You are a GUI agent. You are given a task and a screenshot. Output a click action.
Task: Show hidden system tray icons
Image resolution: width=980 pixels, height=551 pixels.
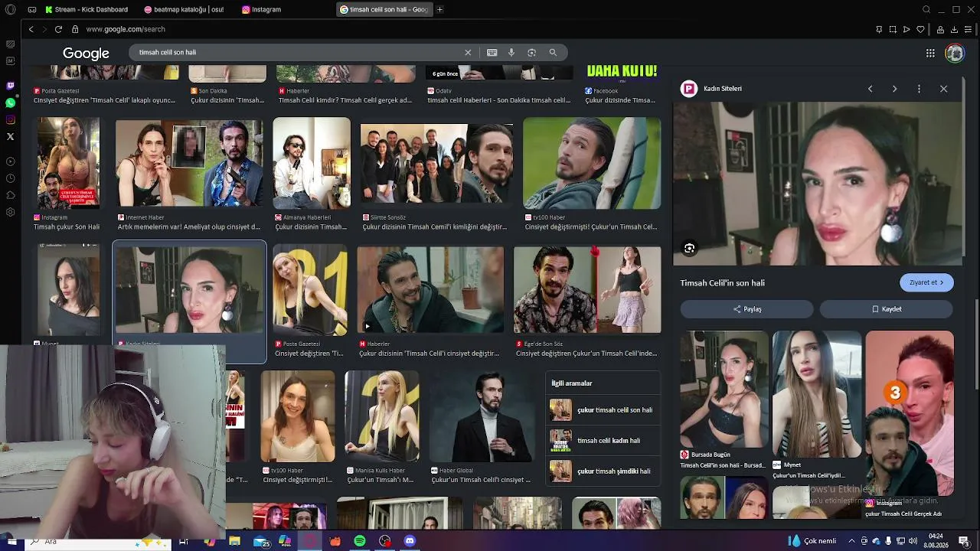click(x=851, y=541)
